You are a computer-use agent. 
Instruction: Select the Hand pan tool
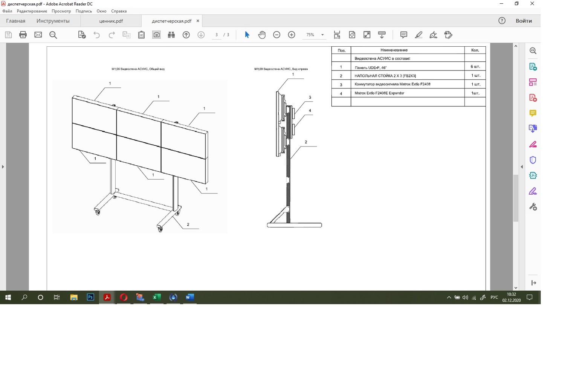click(x=262, y=35)
